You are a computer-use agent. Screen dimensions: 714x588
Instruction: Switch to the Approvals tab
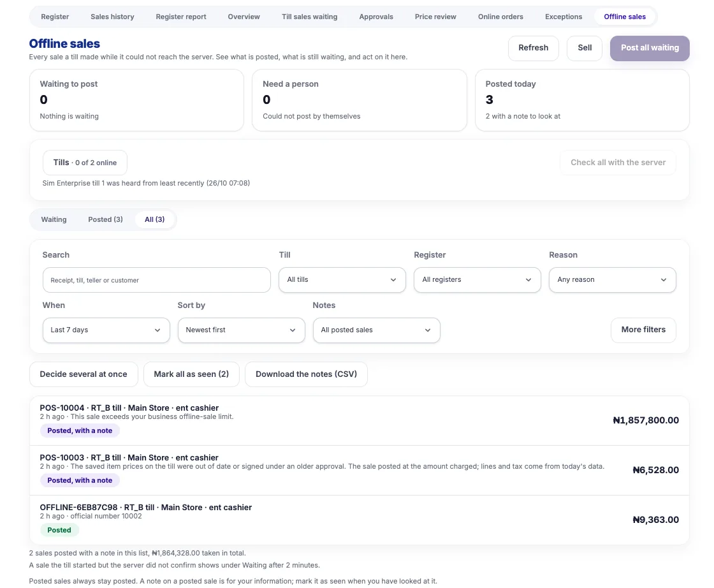(376, 17)
